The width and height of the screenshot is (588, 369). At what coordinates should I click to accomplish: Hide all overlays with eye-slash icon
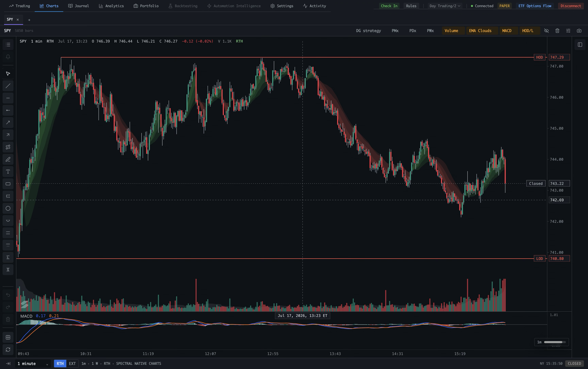point(546,31)
